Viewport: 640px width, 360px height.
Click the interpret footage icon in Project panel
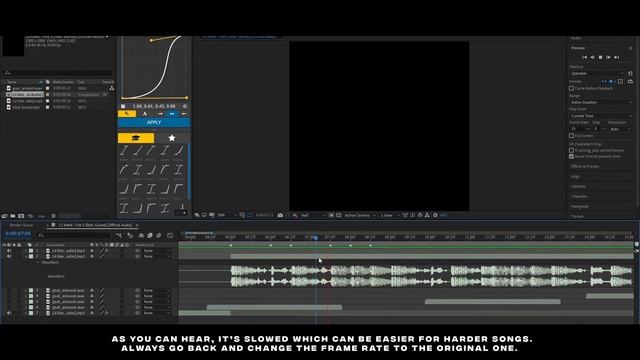[5, 216]
